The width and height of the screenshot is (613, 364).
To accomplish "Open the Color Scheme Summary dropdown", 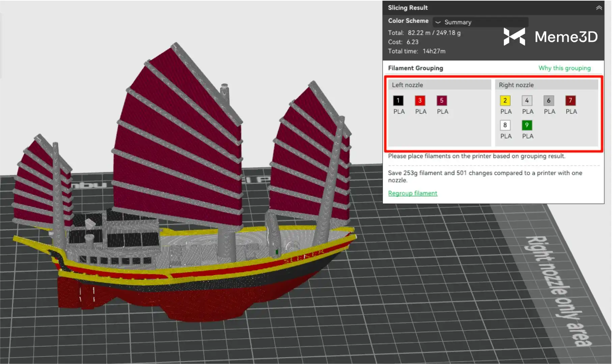I will point(480,22).
